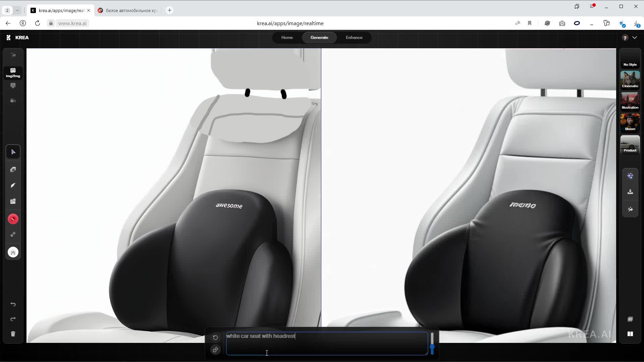Open the Home tab
Viewport: 644px width, 362px height.
coord(287,38)
